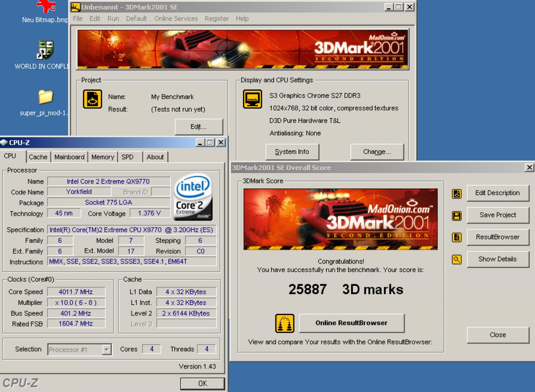
Task: Click the Edit... button in Project
Action: point(199,127)
